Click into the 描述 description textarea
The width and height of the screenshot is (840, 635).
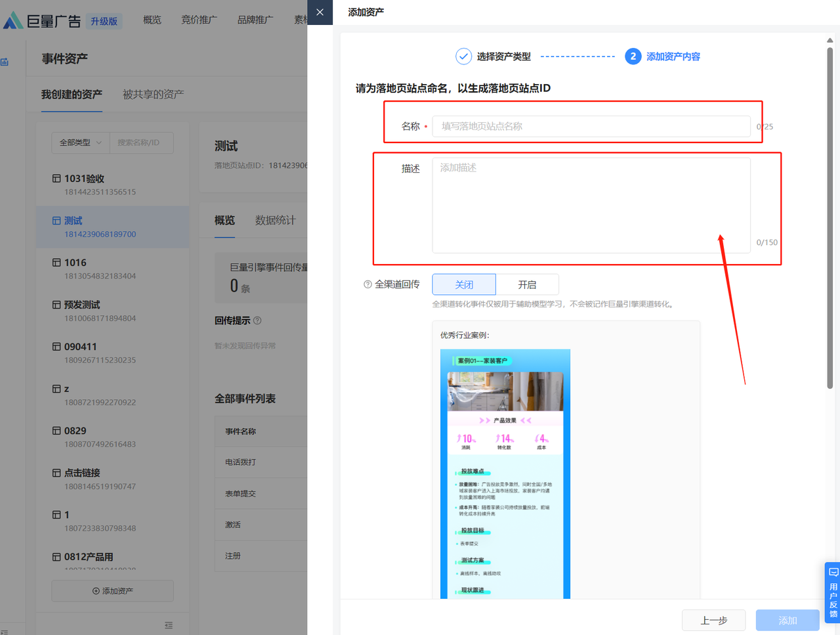point(591,205)
